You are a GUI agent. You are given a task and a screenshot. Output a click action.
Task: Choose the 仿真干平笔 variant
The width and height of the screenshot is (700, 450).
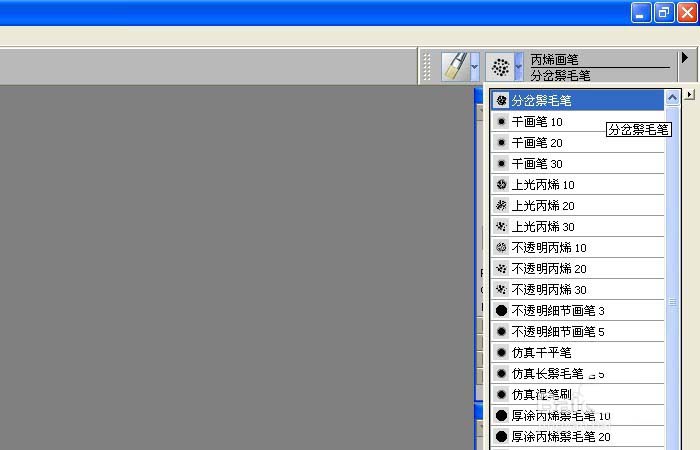click(x=578, y=352)
